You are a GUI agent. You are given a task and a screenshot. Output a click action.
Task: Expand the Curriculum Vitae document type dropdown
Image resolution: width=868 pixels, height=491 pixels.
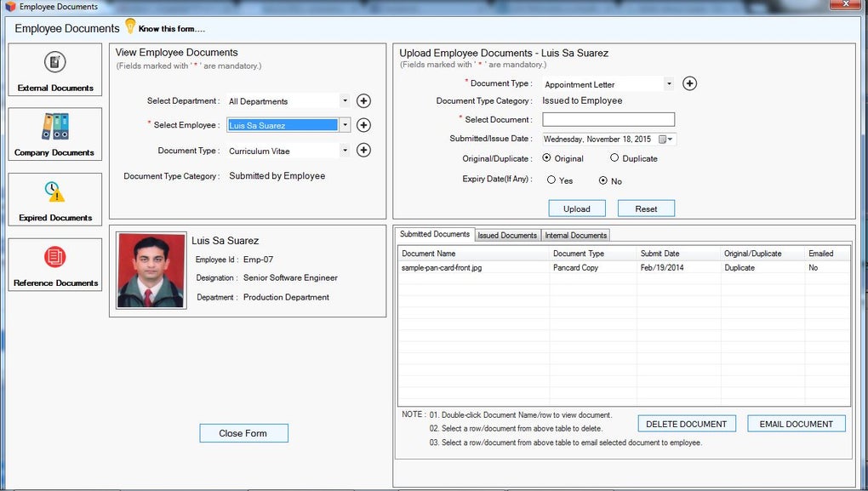pos(345,150)
